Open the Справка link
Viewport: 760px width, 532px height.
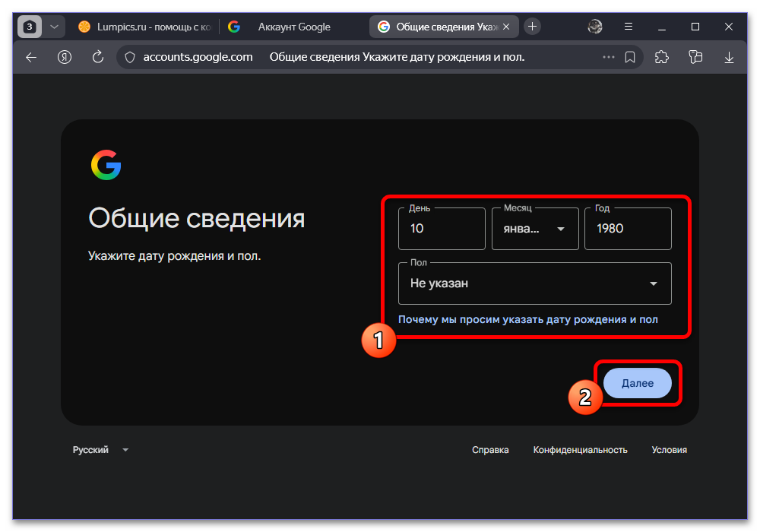(x=490, y=450)
